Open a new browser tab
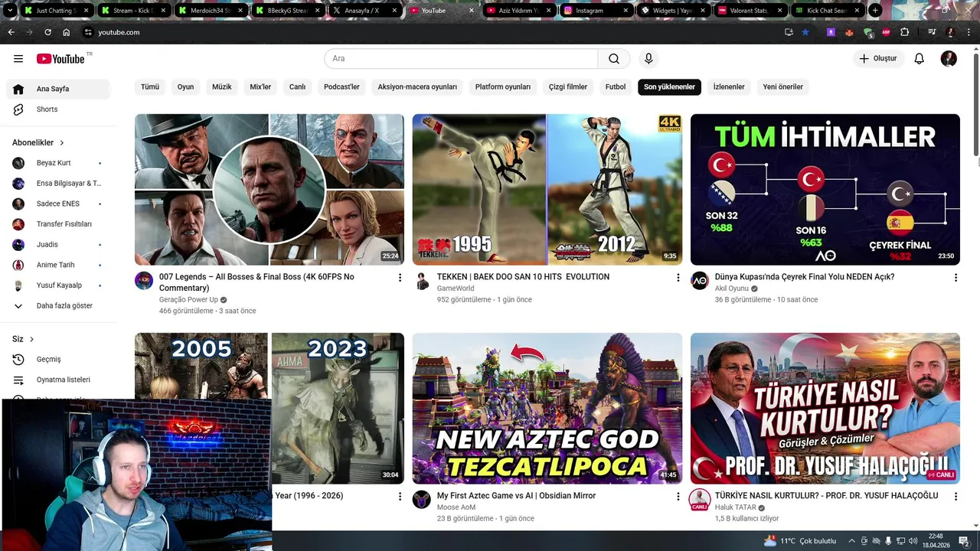 tap(875, 11)
